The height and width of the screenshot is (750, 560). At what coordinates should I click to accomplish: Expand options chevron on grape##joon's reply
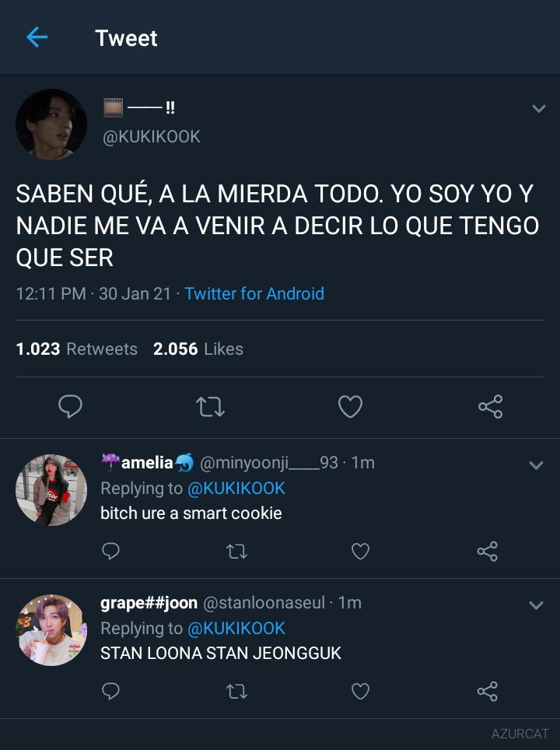(536, 605)
